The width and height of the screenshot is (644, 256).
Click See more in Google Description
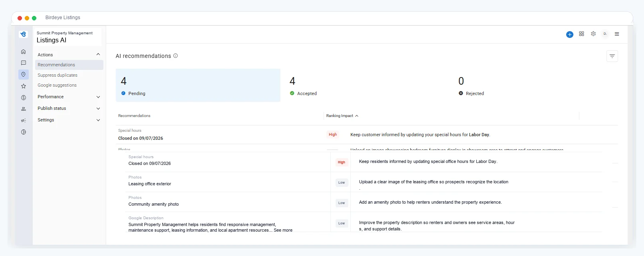click(283, 230)
